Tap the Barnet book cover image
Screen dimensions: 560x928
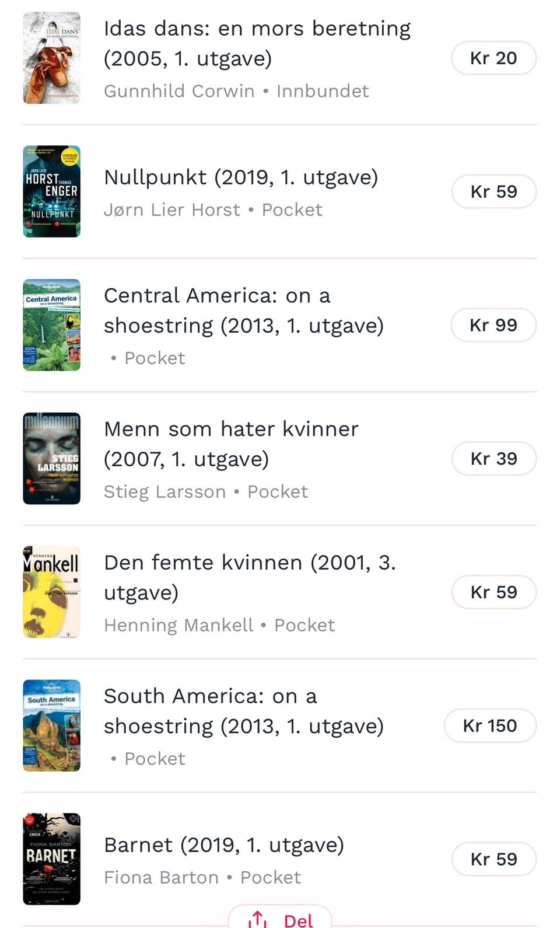point(51,859)
